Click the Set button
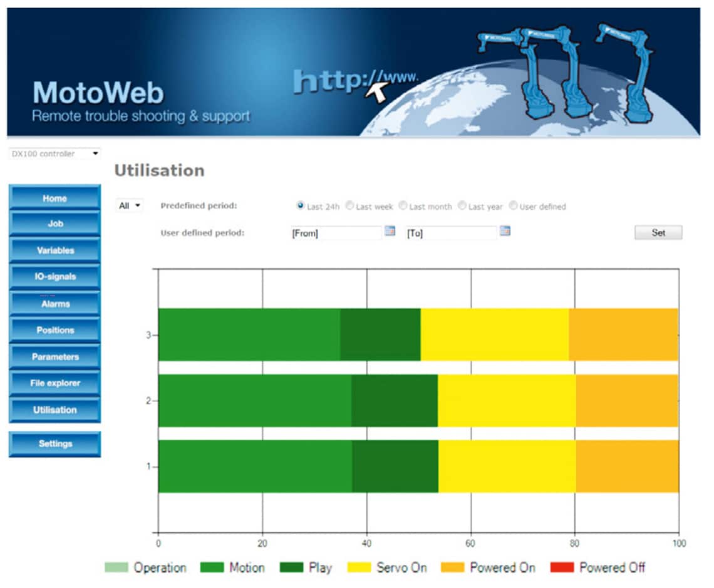The width and height of the screenshot is (714, 588). (658, 233)
